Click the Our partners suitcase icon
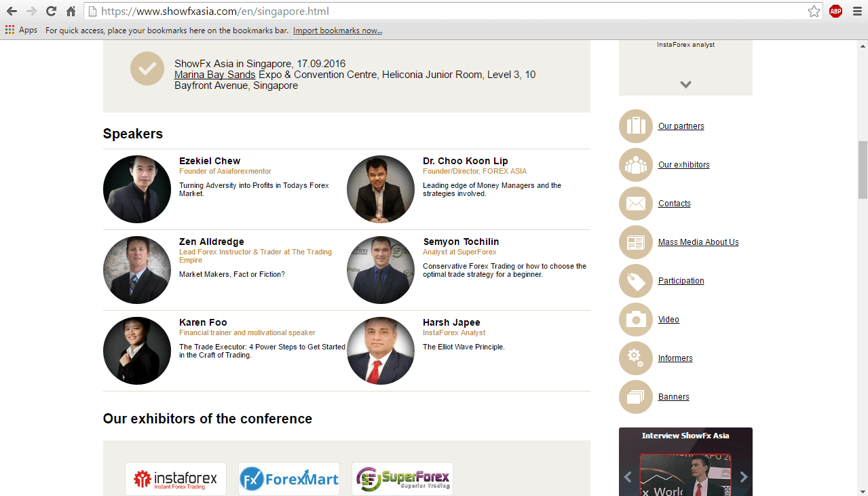This screenshot has width=868, height=496. (636, 126)
